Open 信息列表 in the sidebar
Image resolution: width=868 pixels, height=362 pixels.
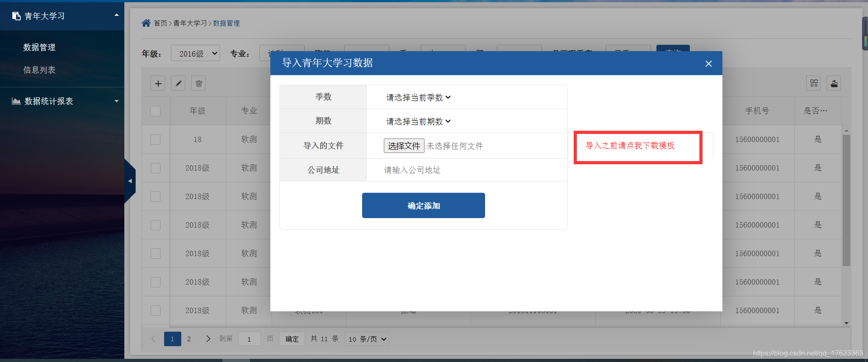39,70
